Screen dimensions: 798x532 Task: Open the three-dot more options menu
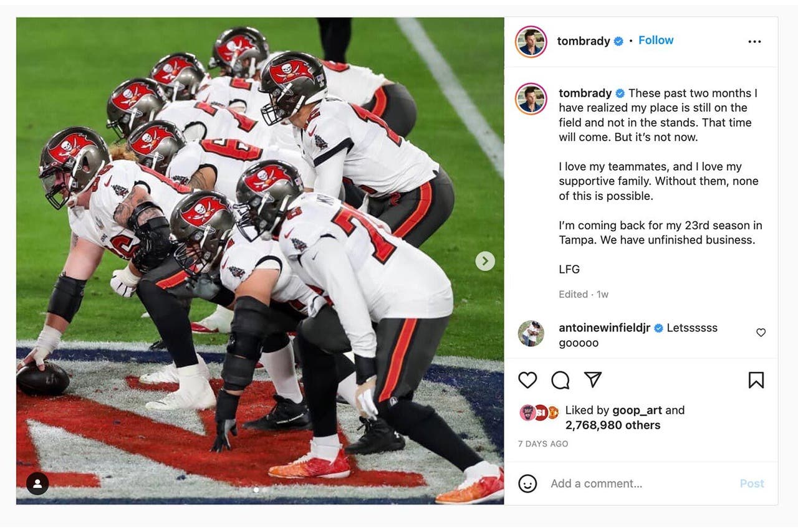coord(754,42)
